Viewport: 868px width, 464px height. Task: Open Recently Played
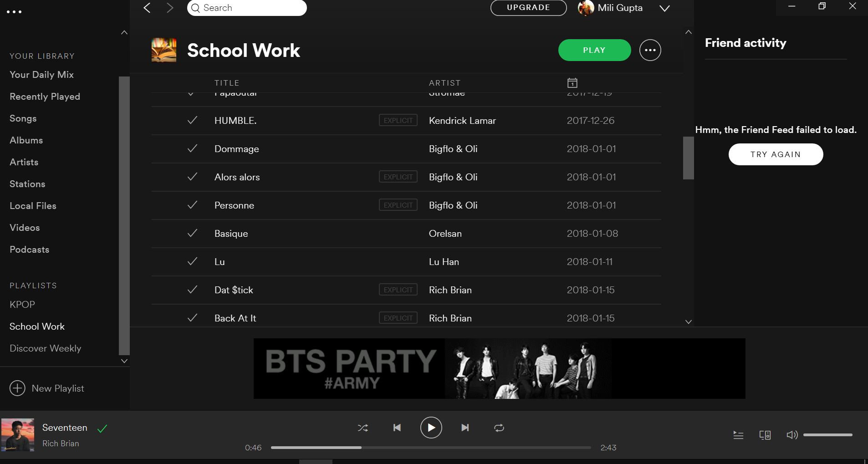tap(45, 97)
